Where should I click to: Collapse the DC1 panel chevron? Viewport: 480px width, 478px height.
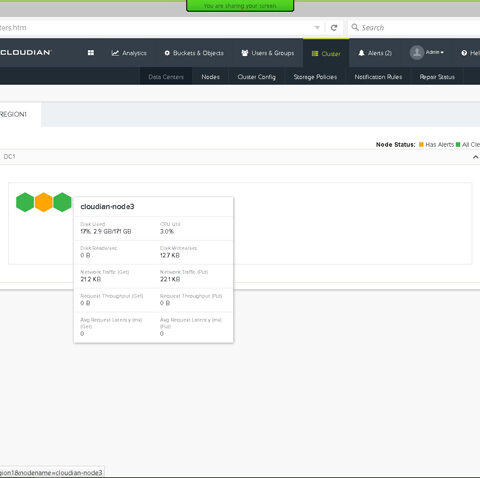point(476,157)
